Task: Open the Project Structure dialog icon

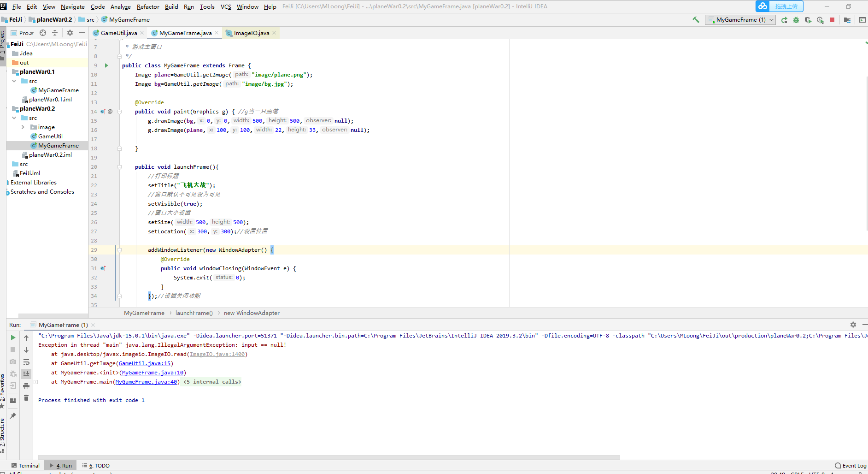Action: pyautogui.click(x=847, y=20)
